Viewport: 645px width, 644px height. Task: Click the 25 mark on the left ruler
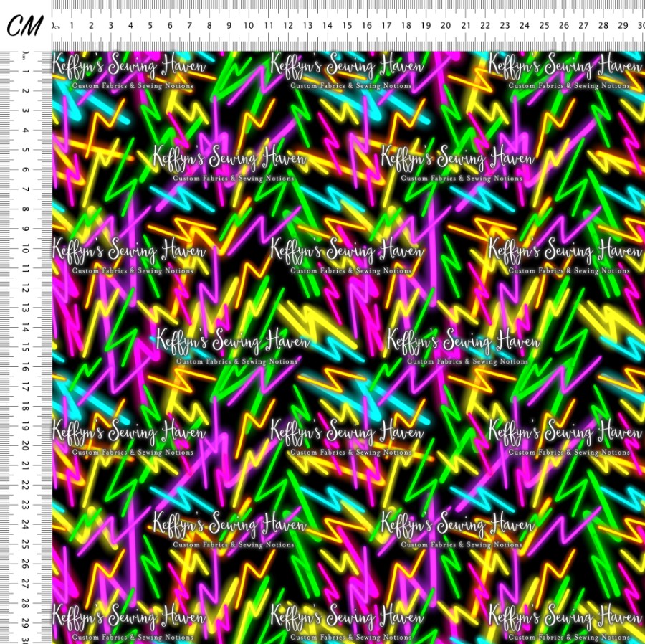click(26, 544)
